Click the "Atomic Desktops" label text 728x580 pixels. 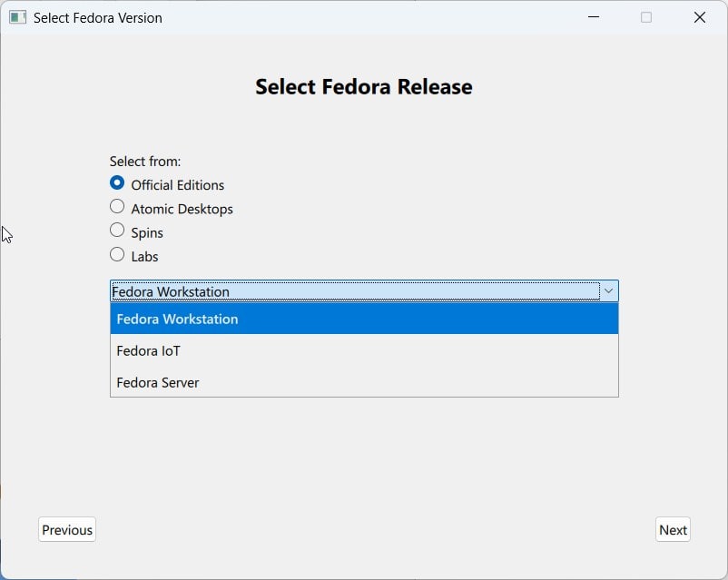pos(182,209)
